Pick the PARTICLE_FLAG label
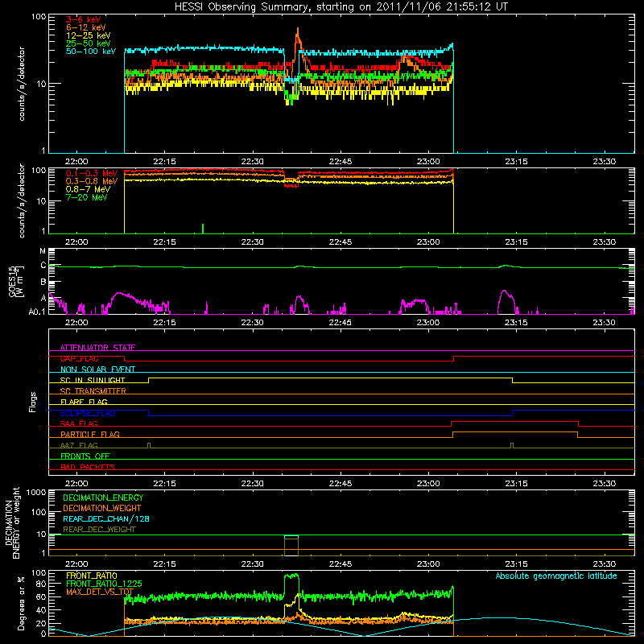The height and width of the screenshot is (644, 644). (90, 434)
